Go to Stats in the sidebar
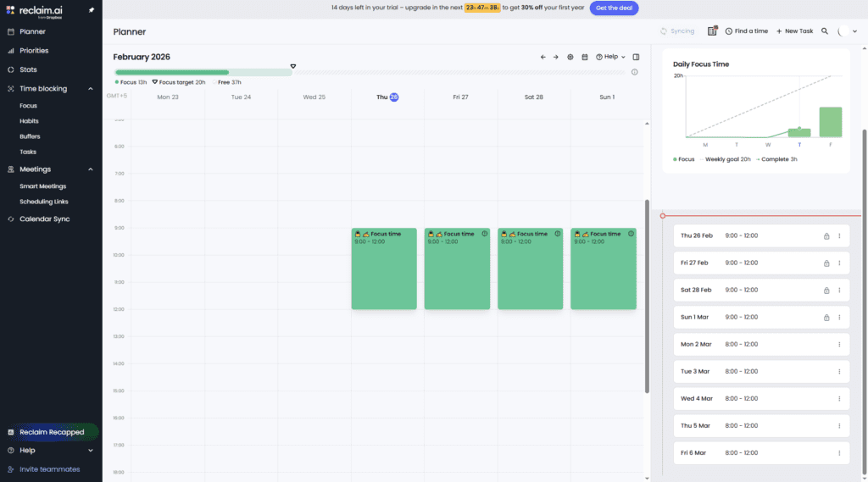The image size is (868, 482). (x=28, y=69)
